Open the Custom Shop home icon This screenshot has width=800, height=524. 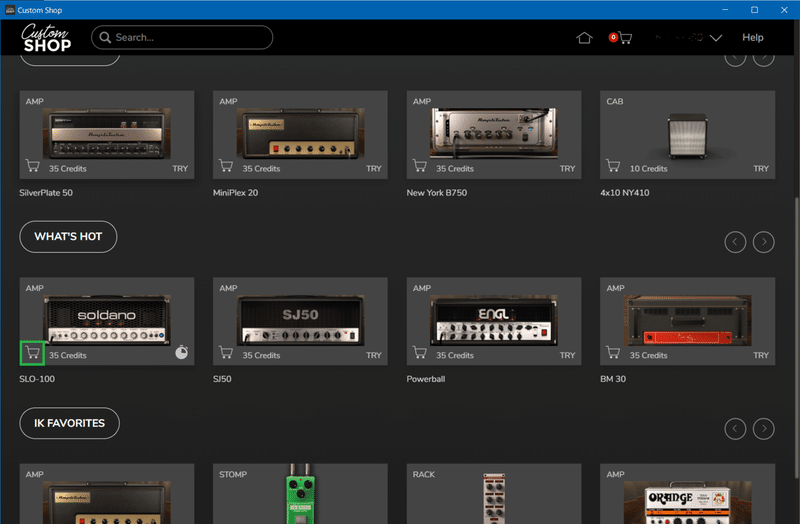[584, 38]
